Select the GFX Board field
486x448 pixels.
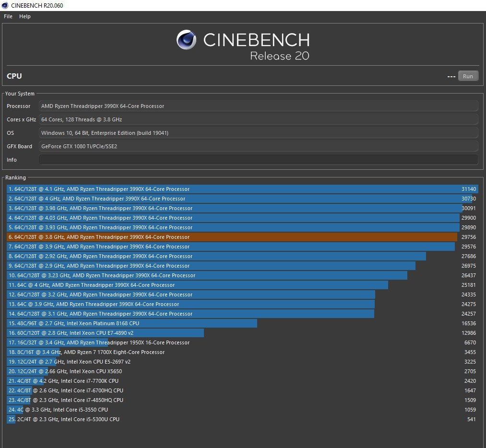(x=258, y=146)
